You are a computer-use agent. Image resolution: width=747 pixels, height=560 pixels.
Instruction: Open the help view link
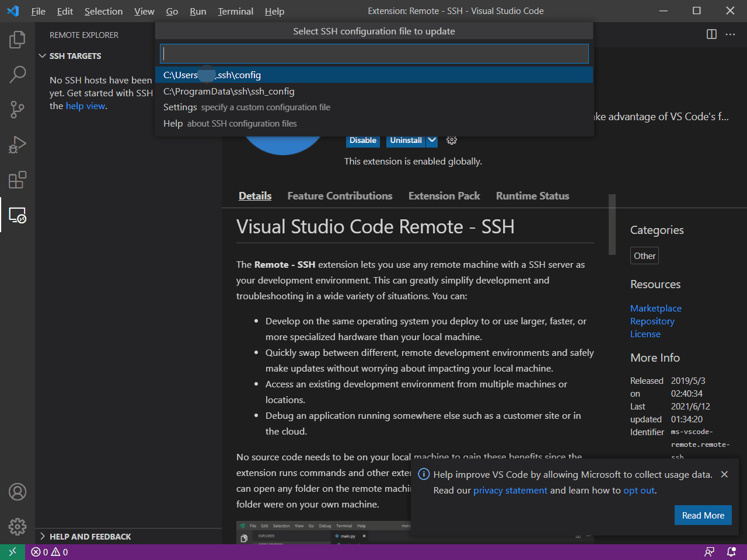85,106
